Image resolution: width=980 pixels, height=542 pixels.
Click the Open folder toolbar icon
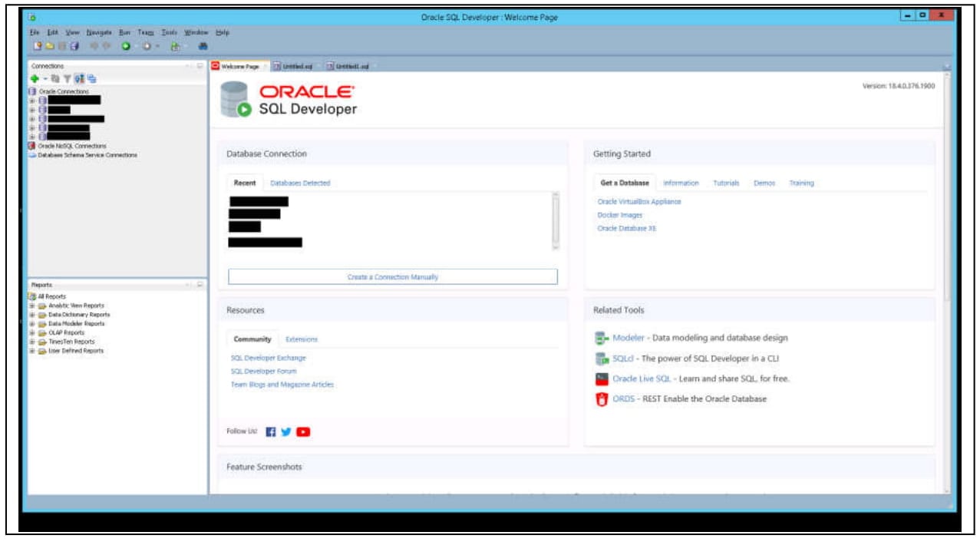coord(50,46)
